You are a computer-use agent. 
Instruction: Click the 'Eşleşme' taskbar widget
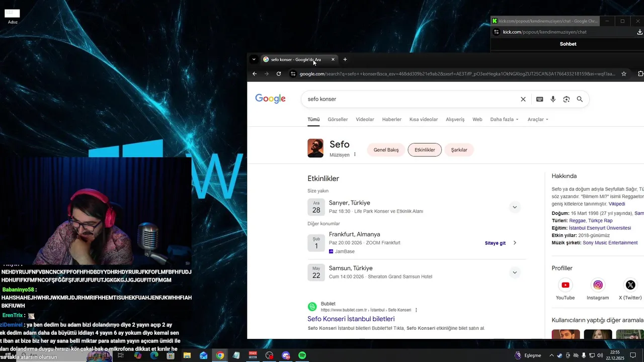point(528,355)
